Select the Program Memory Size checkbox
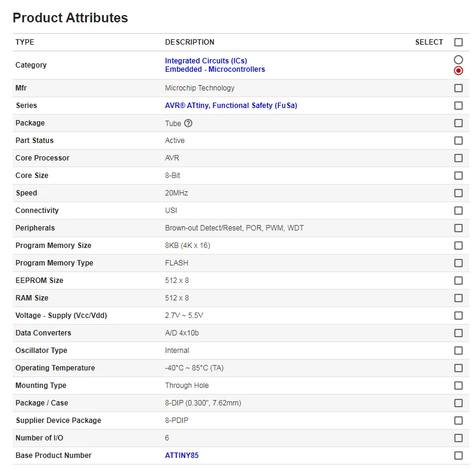476x470 pixels. click(x=459, y=246)
